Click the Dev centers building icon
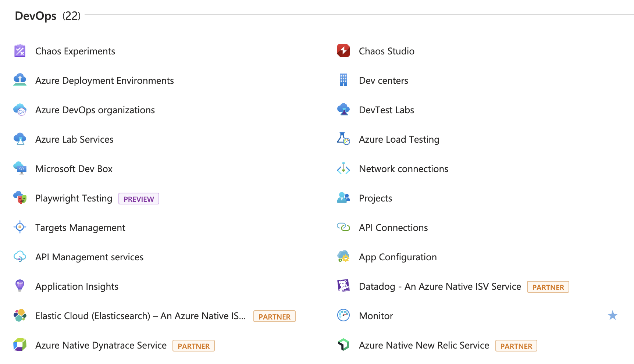The width and height of the screenshot is (634, 364). pos(343,80)
